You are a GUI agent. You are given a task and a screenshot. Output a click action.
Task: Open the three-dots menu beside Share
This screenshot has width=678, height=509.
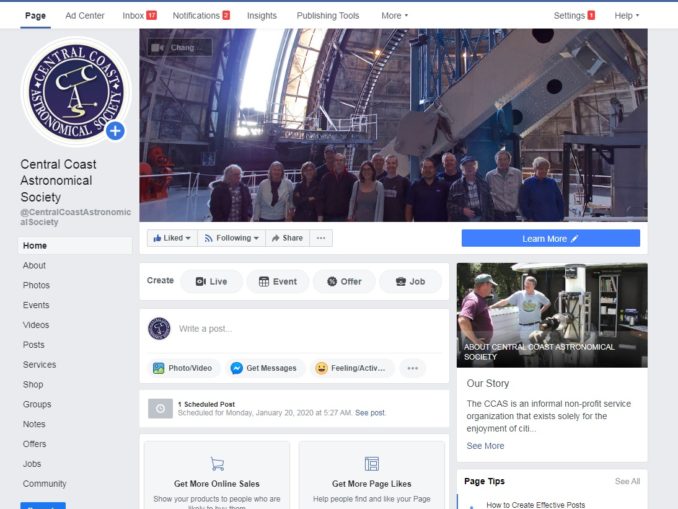coord(321,238)
